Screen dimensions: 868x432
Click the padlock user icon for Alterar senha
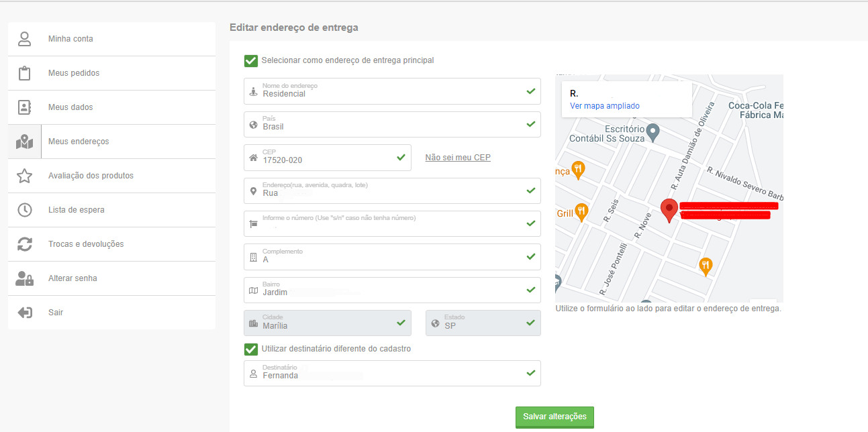click(x=25, y=278)
